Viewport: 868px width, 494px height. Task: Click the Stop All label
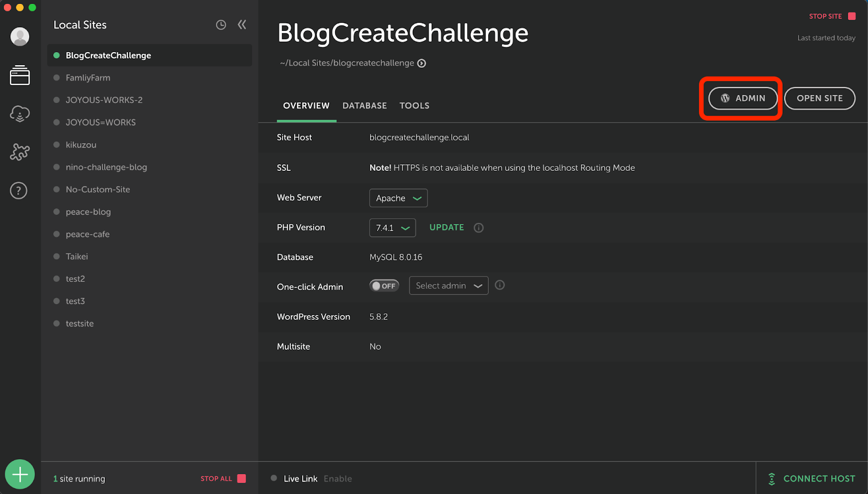(216, 479)
